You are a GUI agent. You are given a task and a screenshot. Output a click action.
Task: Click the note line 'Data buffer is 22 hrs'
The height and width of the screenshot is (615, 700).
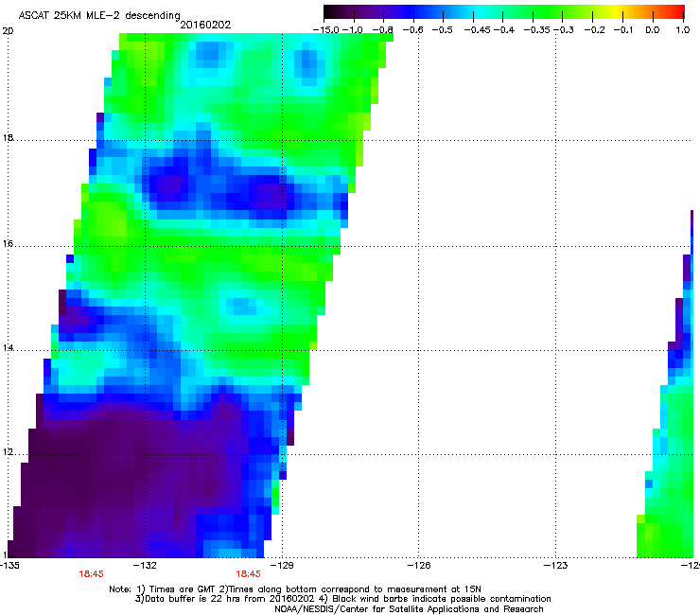point(191,599)
